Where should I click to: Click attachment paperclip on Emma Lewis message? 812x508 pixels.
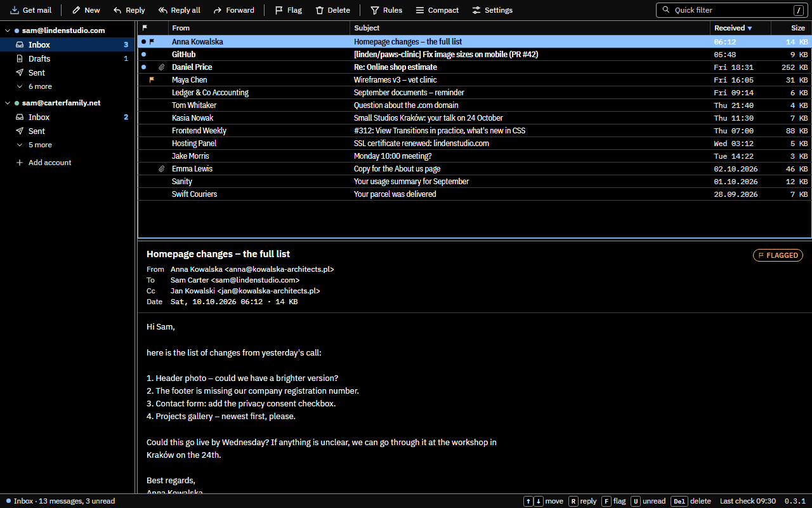(161, 169)
